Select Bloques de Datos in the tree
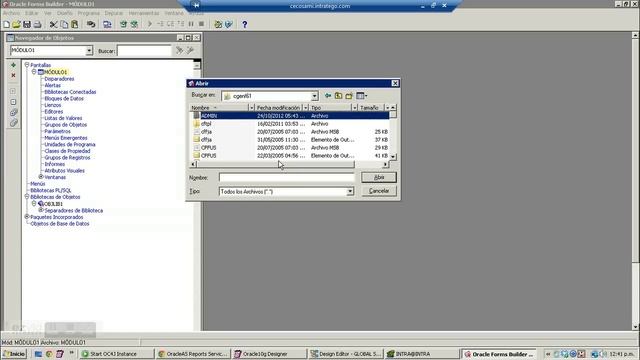The image size is (640, 360). pyautogui.click(x=64, y=98)
